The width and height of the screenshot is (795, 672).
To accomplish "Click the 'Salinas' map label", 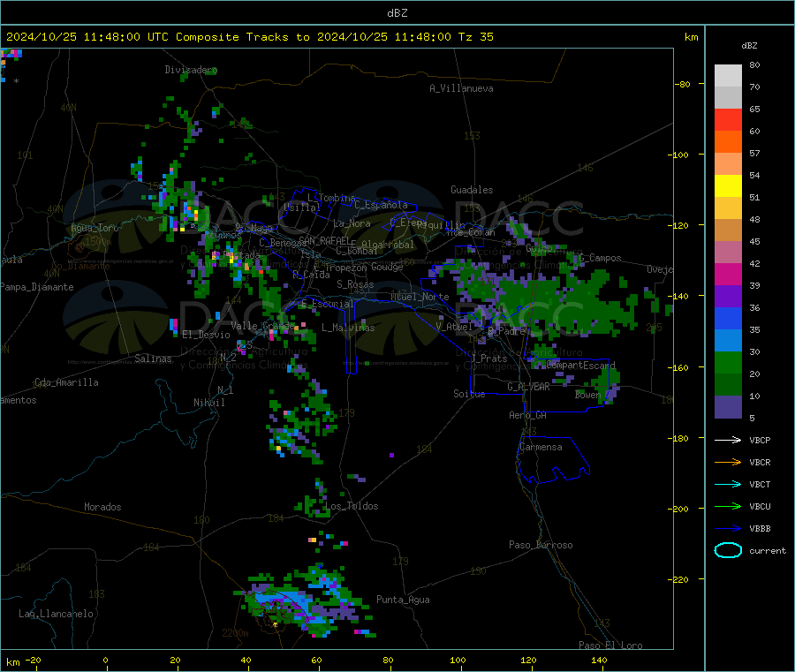I will [x=153, y=359].
